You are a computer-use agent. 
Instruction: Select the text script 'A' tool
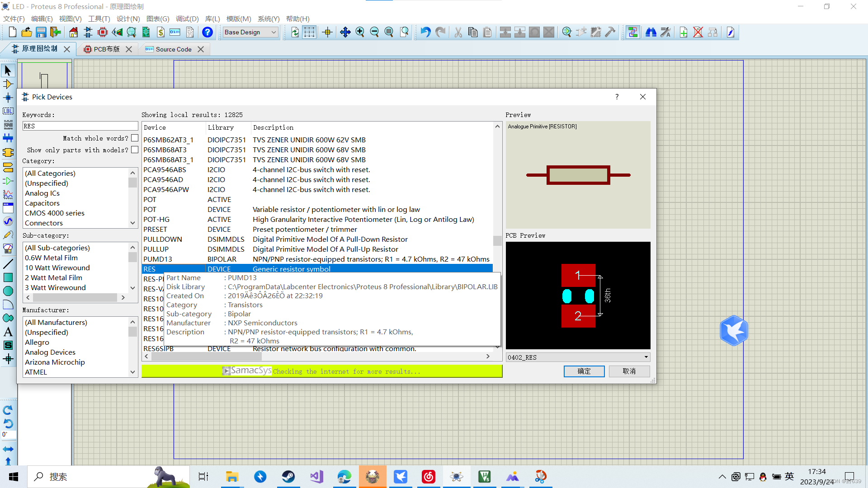[8, 332]
